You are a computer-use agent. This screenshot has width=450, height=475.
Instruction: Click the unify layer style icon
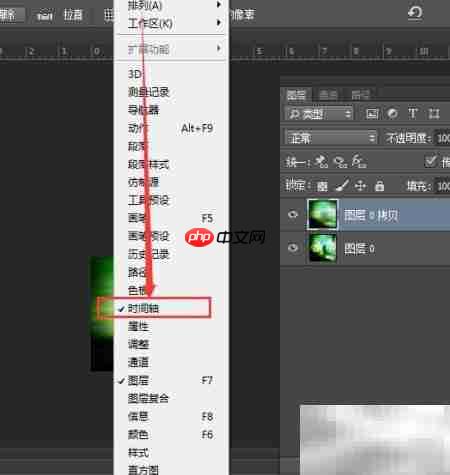pos(359,161)
